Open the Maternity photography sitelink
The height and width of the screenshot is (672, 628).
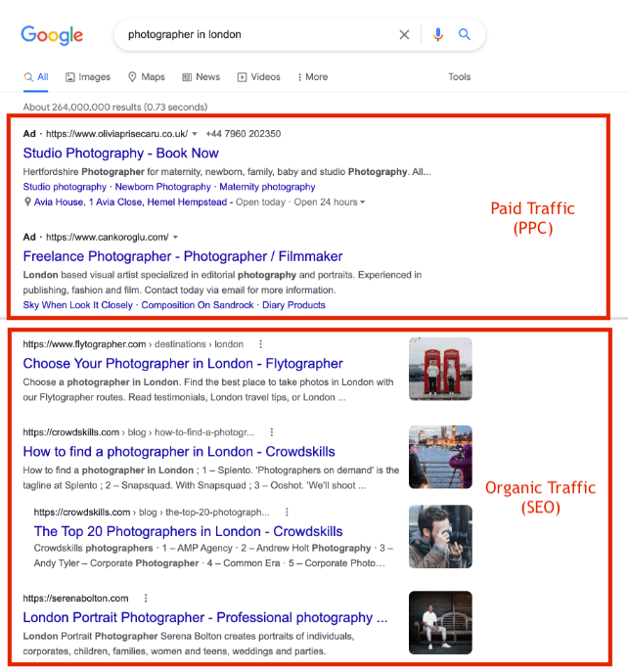click(x=267, y=187)
